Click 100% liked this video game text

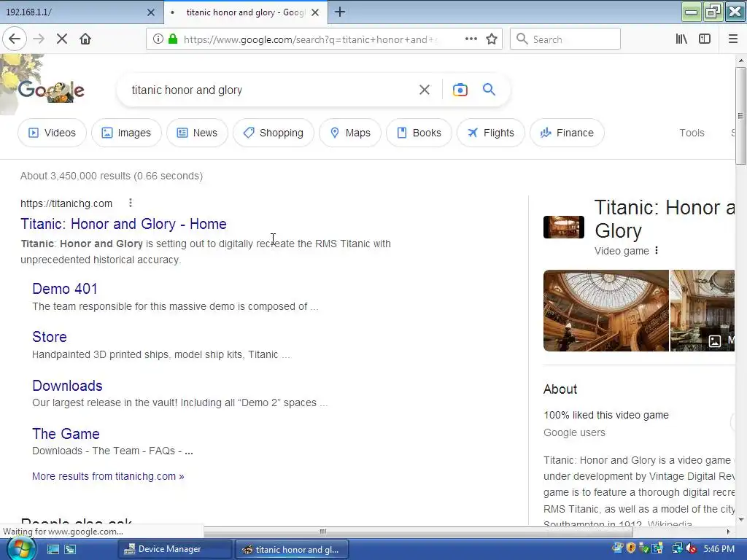coord(606,415)
